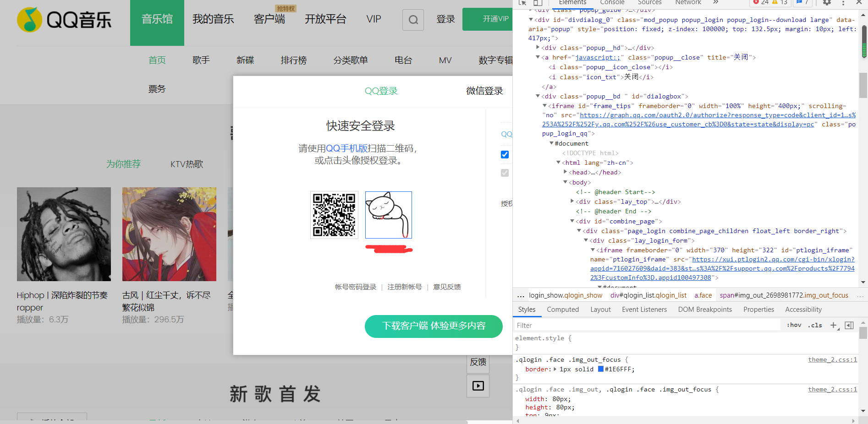Collapse the div#combine_page node
This screenshot has height=424, width=868.
coord(572,221)
